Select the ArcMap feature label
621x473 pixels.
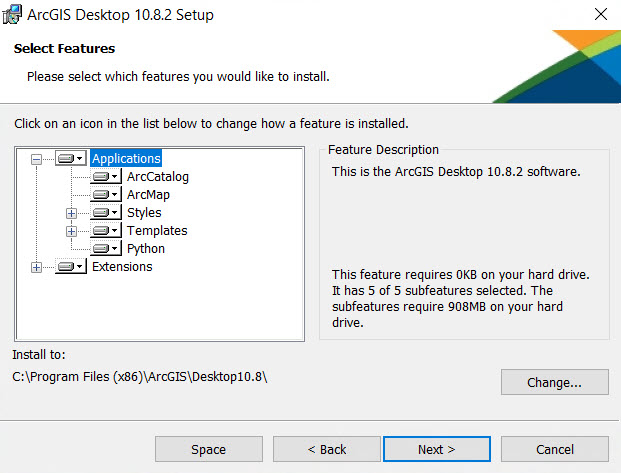(x=148, y=195)
